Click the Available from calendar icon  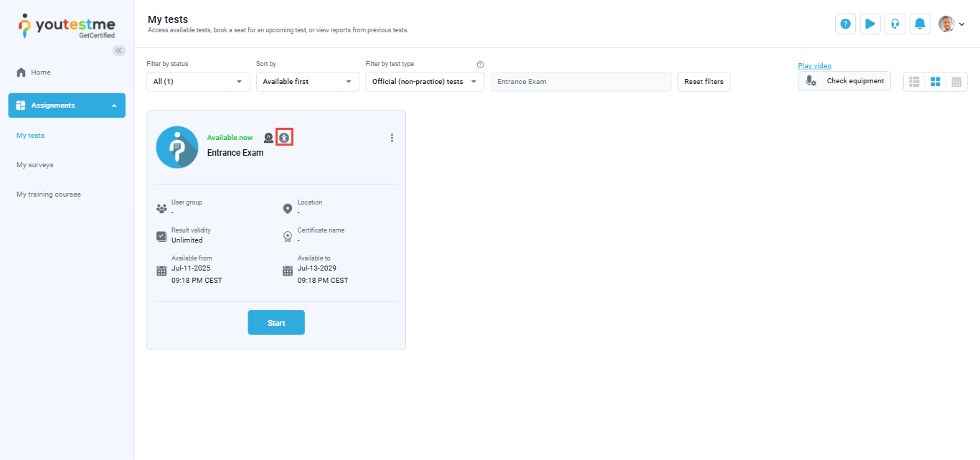click(161, 271)
